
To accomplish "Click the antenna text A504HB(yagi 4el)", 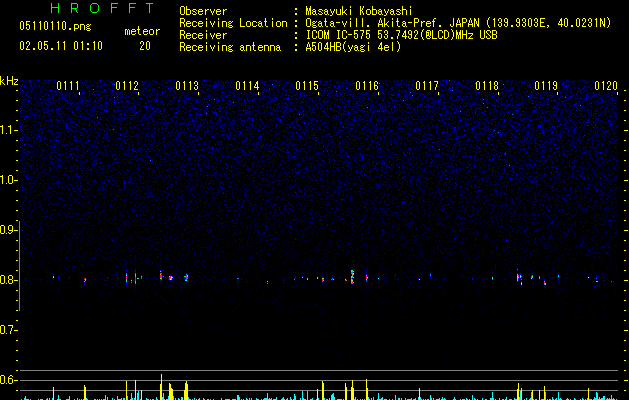I will (x=353, y=47).
